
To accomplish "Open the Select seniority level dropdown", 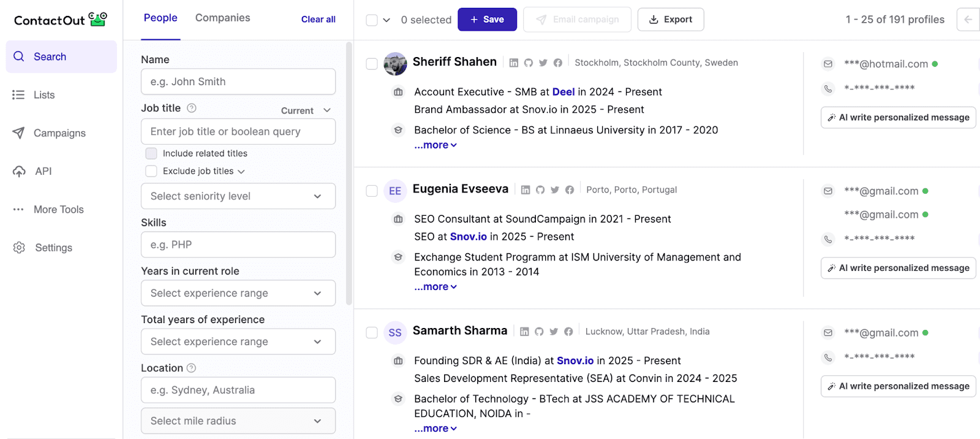I will pos(238,196).
